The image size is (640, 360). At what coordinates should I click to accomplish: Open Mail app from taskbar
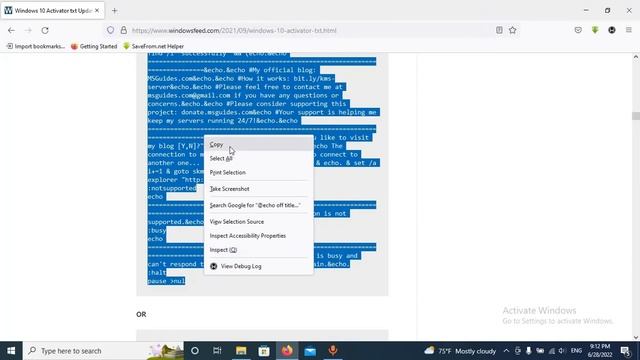[x=310, y=351]
